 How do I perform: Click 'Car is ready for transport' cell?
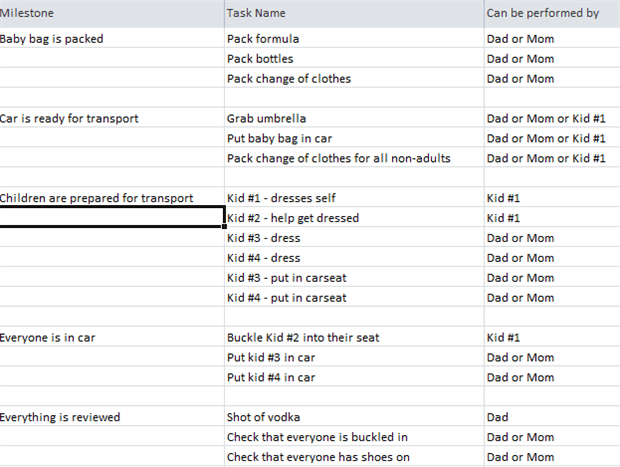click(x=110, y=119)
